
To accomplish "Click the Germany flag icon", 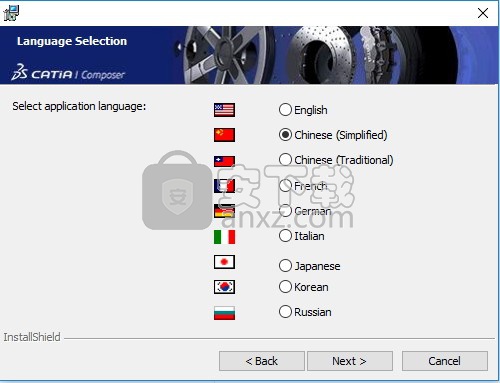I will click(x=224, y=211).
